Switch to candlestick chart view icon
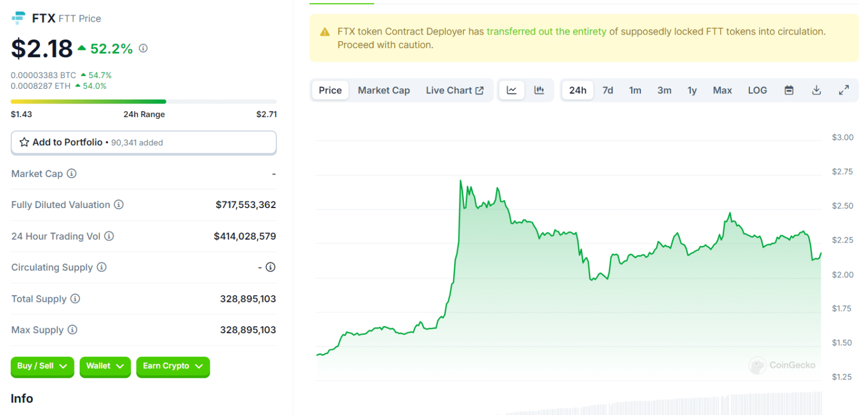Viewport: 868px width, 415px height. (539, 90)
